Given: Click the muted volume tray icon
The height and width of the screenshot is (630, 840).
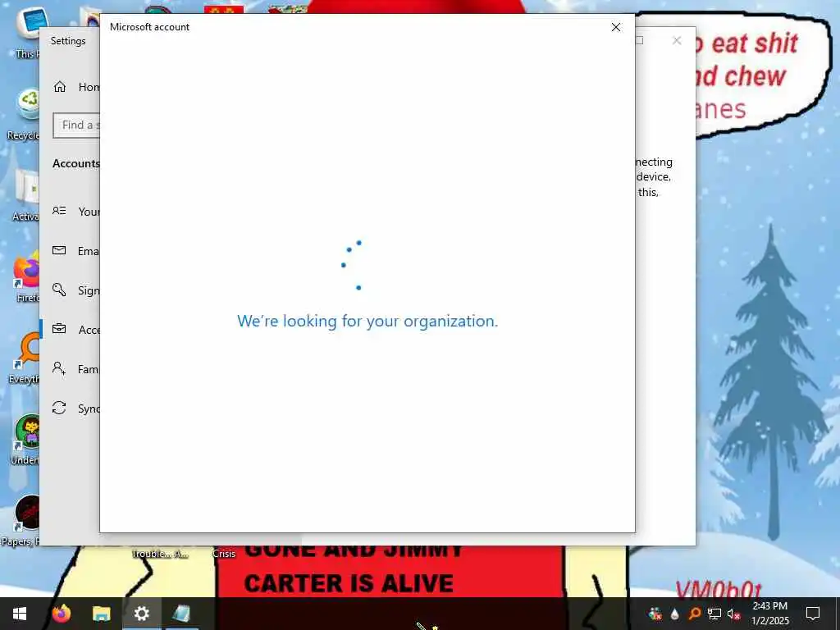Looking at the screenshot, I should pos(733,614).
